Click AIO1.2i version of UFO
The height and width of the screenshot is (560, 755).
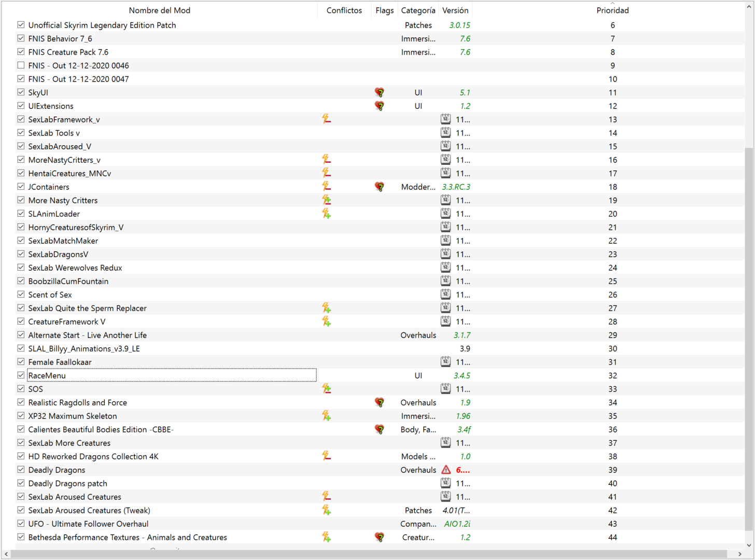[457, 524]
